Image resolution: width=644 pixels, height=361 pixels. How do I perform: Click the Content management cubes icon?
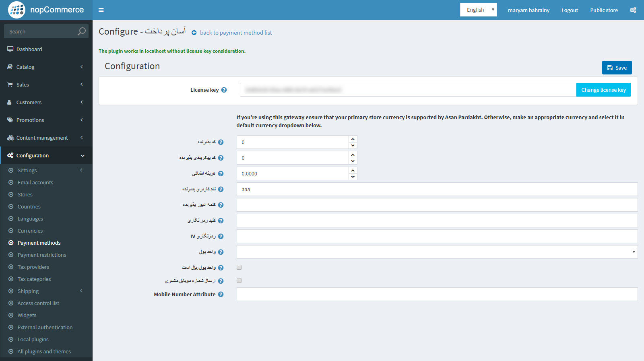(x=10, y=138)
